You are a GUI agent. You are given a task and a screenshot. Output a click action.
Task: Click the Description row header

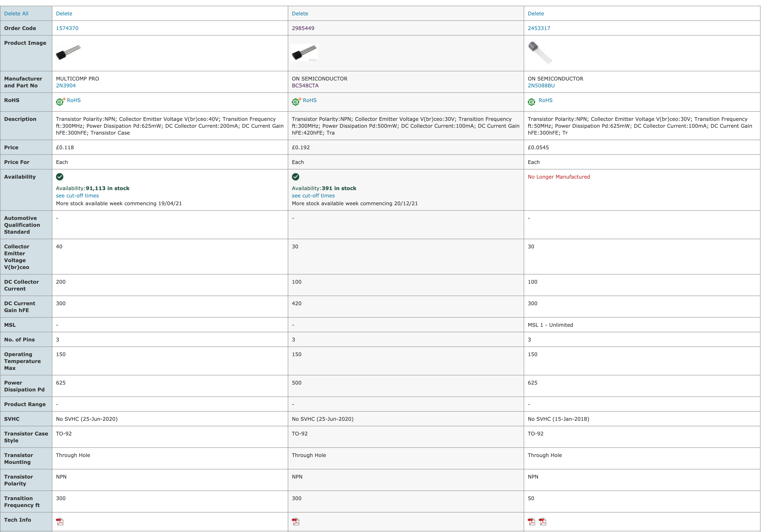pos(26,126)
